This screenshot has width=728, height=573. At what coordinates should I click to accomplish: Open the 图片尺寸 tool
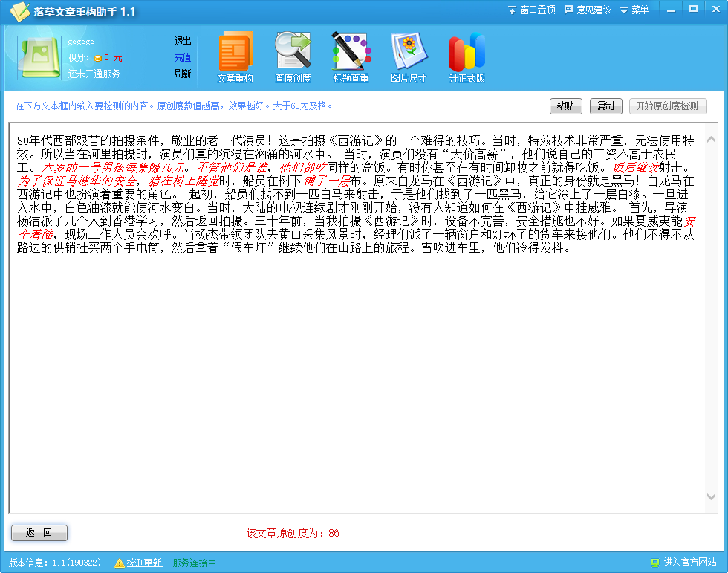(x=409, y=57)
